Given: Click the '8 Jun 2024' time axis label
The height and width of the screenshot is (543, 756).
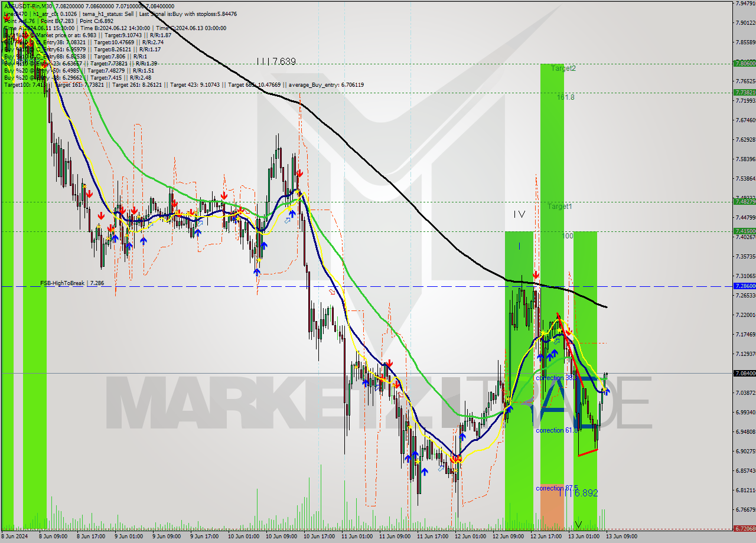Looking at the screenshot, I should [14, 537].
